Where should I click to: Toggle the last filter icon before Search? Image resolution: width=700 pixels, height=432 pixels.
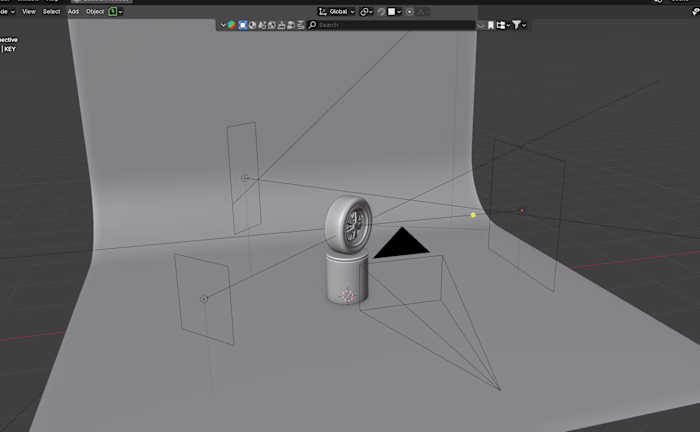pos(300,25)
